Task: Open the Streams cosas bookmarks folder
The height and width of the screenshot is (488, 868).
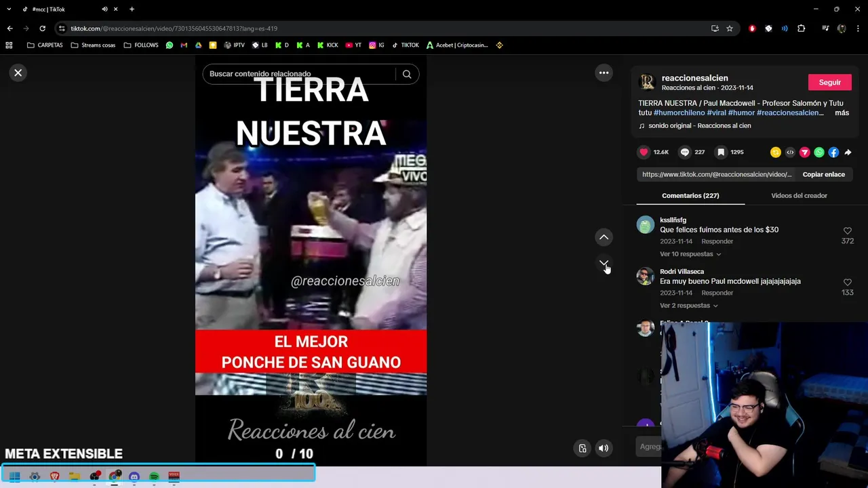Action: click(x=94, y=45)
